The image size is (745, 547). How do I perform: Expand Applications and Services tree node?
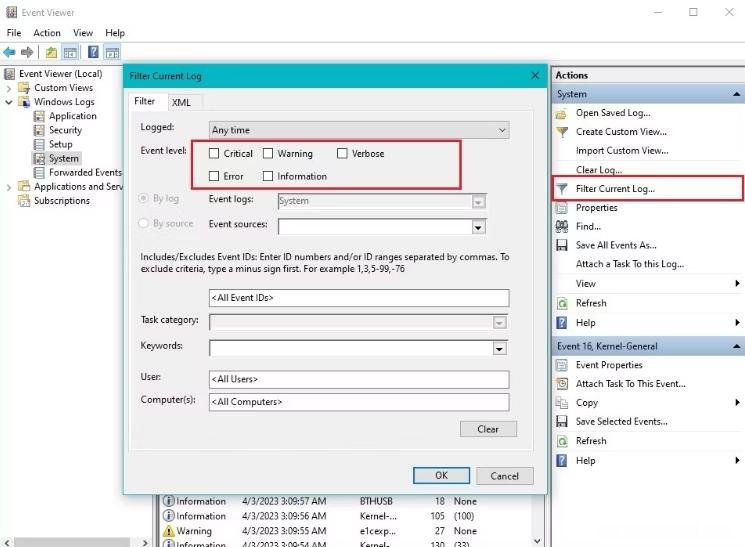pos(9,187)
